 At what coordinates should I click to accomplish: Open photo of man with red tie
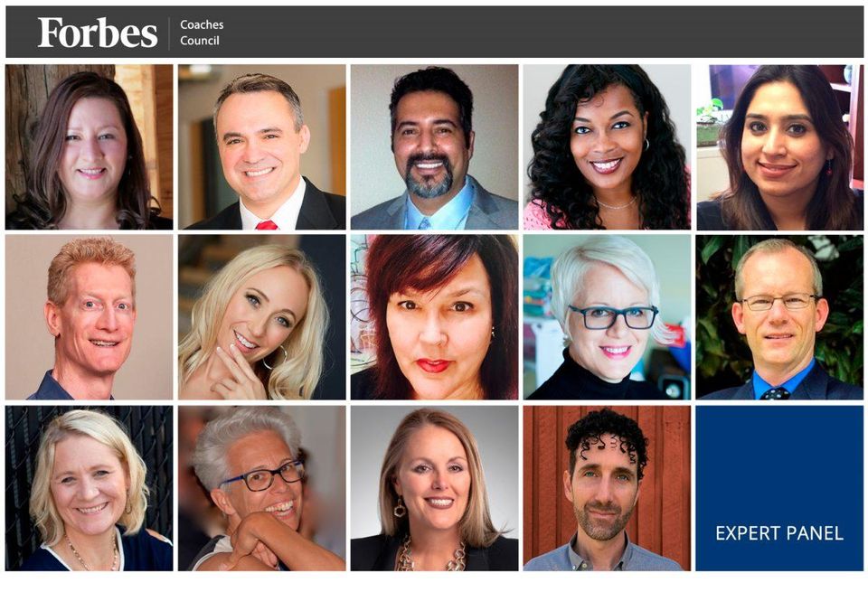(x=262, y=147)
